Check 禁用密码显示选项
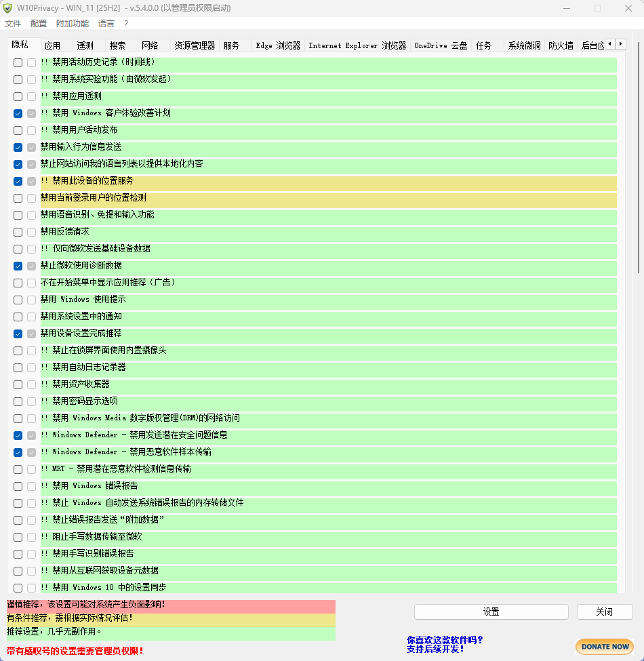Image resolution: width=644 pixels, height=661 pixels. (18, 401)
